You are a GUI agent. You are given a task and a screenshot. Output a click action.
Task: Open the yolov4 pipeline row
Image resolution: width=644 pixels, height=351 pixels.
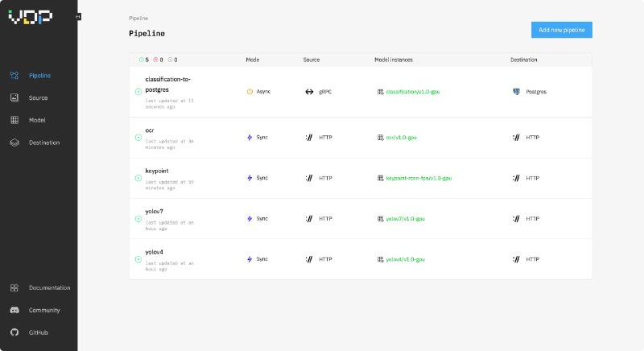click(x=155, y=254)
